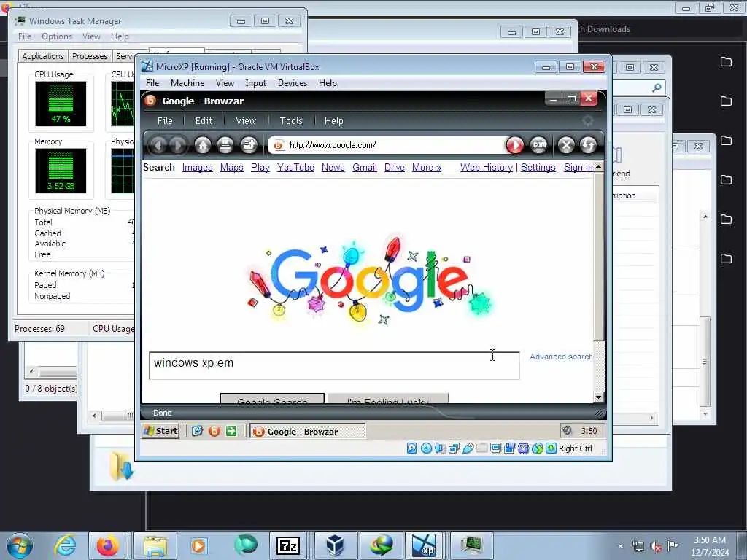Open VirtualBox File menu
Viewport: 747px width, 560px height.
point(152,83)
